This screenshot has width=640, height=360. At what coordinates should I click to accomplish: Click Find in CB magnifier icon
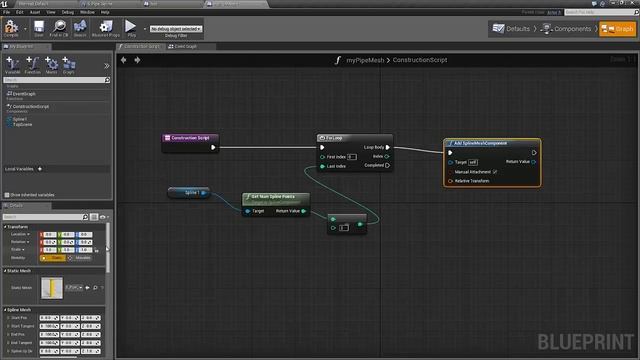click(x=59, y=28)
